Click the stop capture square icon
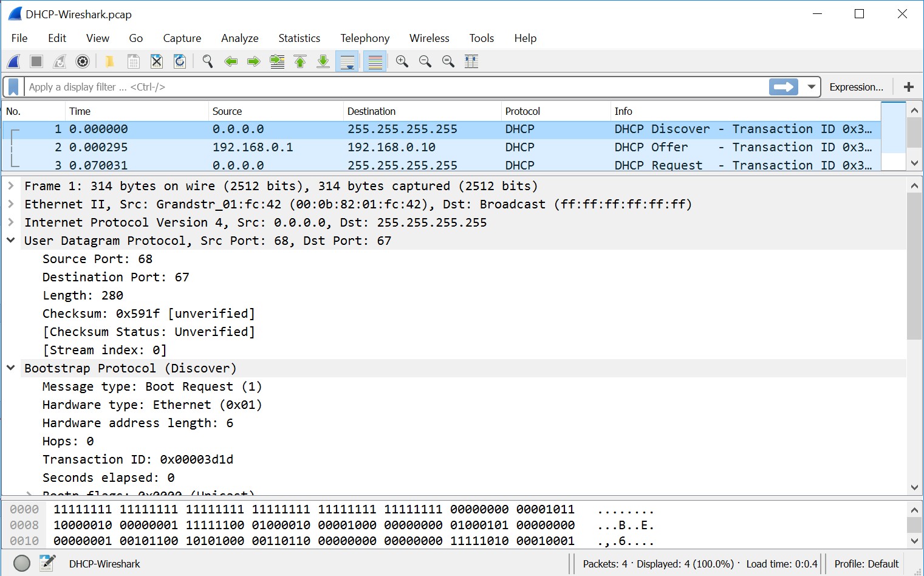This screenshot has height=576, width=924. 36,61
